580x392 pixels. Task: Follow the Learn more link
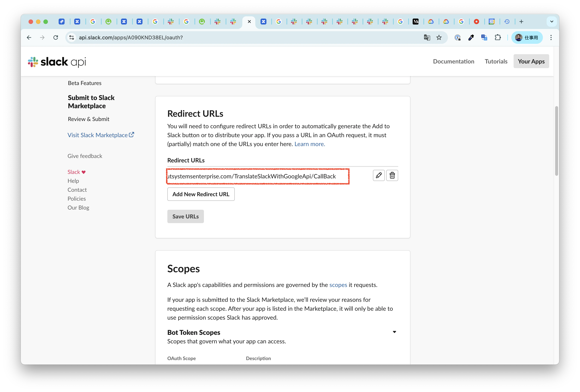tap(309, 144)
